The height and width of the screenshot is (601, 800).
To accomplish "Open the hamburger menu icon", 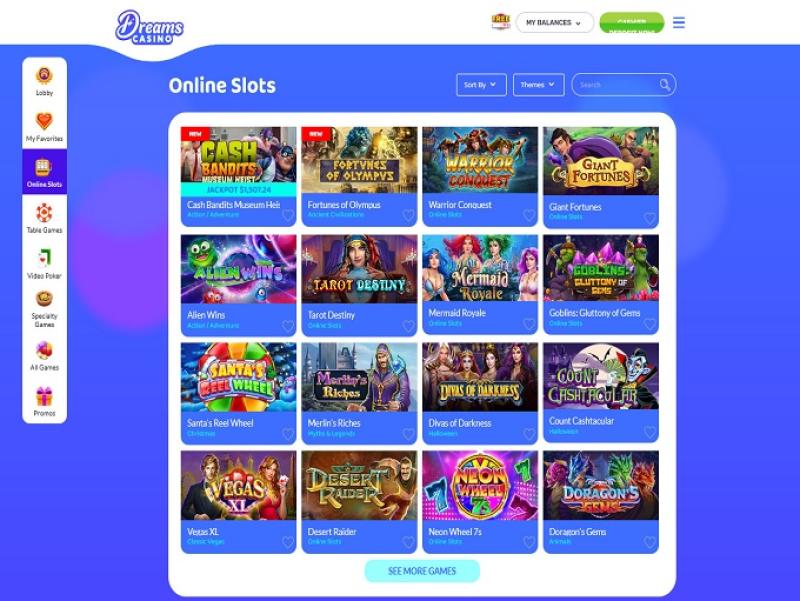I will coord(679,22).
